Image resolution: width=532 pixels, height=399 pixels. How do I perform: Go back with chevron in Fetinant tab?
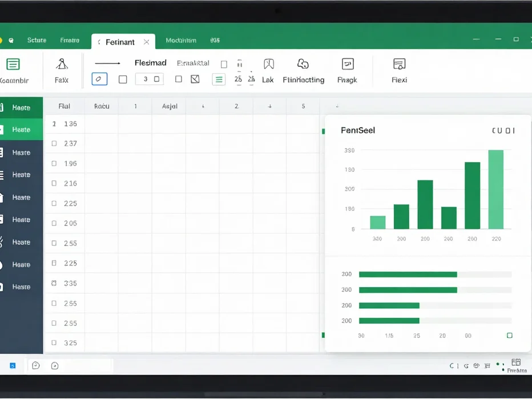tap(99, 42)
